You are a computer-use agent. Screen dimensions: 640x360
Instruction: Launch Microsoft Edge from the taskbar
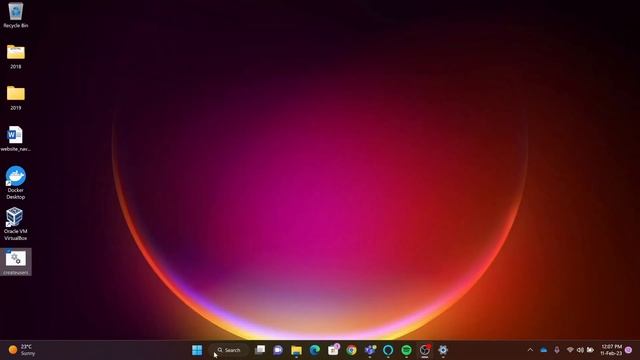tap(315, 350)
